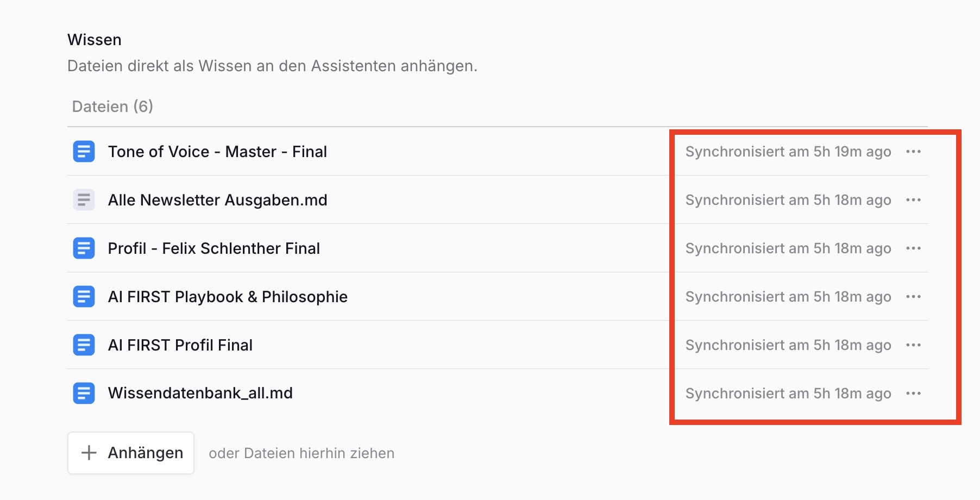Open more options for AI FIRST Playbook
Image resolution: width=980 pixels, height=500 pixels.
coord(913,297)
